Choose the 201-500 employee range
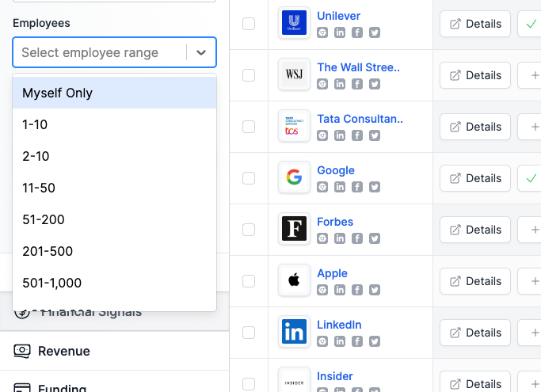 click(x=114, y=251)
